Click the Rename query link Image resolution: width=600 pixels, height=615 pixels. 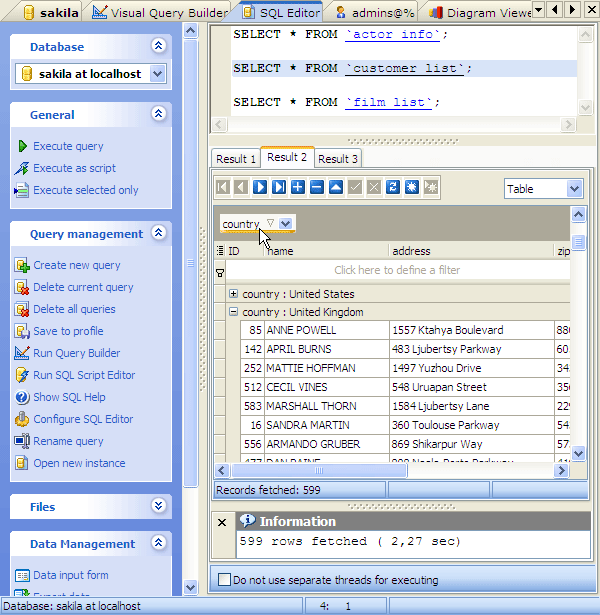[68, 441]
